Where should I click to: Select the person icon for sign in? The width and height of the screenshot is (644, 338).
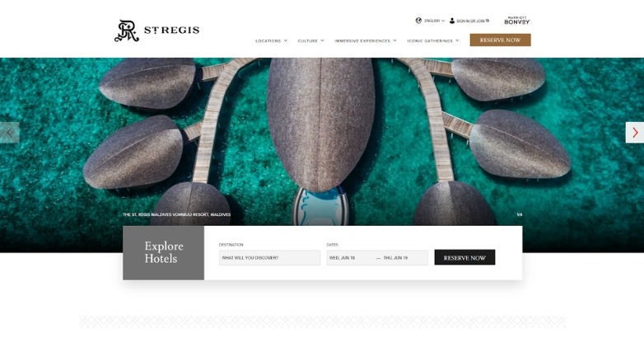[452, 21]
